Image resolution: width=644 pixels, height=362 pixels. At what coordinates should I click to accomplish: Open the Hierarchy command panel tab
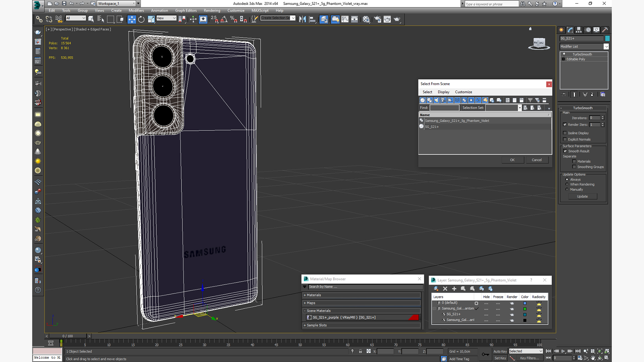point(579,30)
